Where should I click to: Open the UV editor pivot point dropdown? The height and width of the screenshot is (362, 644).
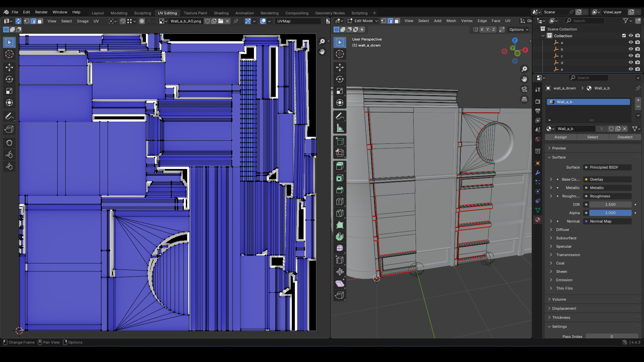click(112, 21)
